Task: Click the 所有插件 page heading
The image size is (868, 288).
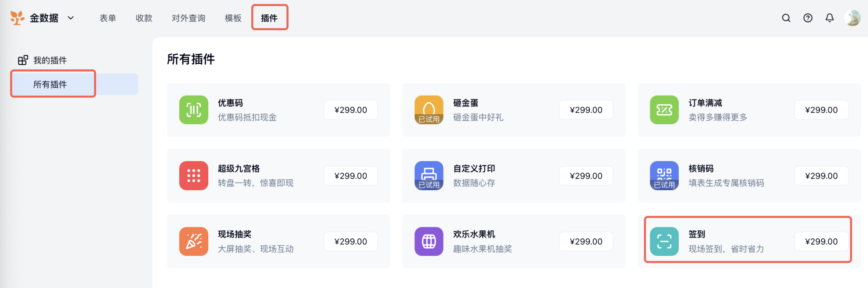Action: coord(191,59)
